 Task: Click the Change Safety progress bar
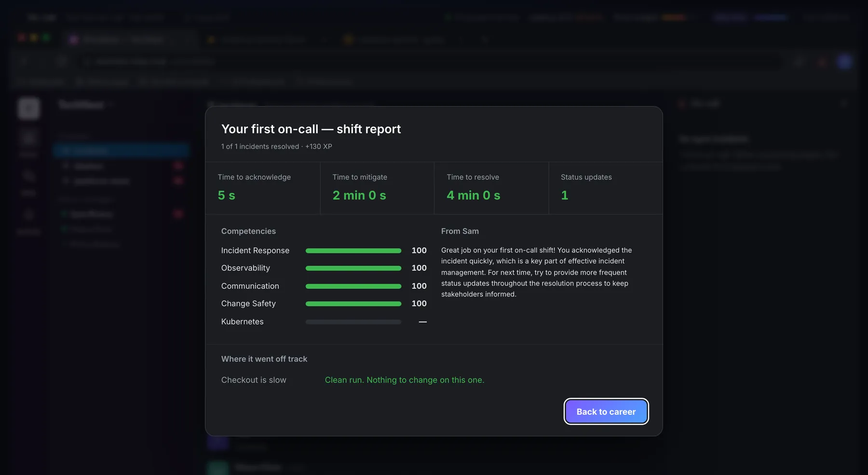pos(353,304)
